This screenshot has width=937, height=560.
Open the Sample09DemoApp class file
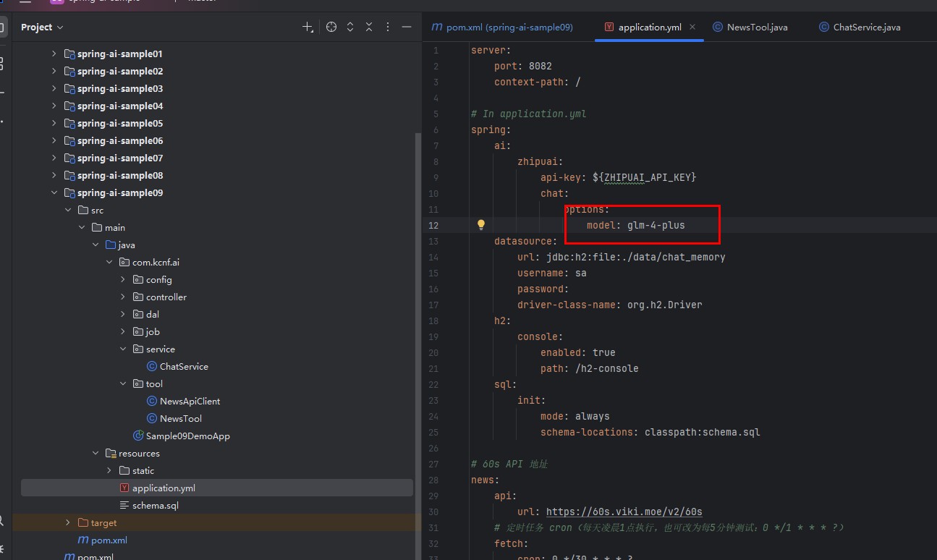point(187,436)
